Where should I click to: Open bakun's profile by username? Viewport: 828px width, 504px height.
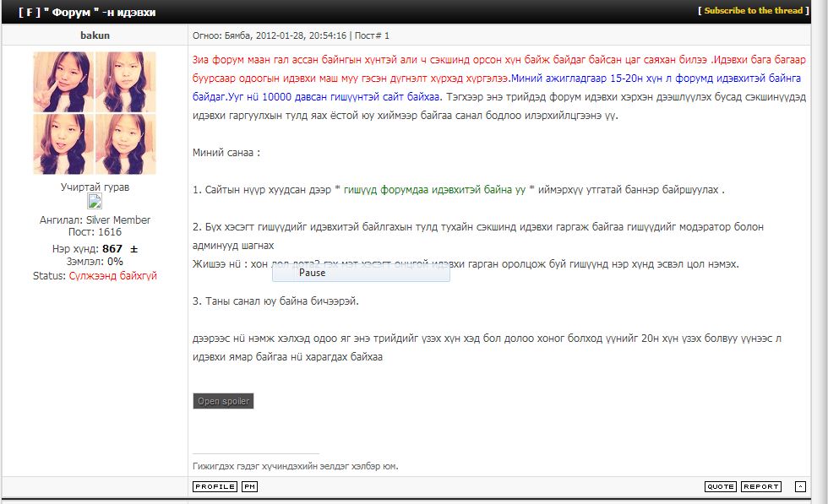pos(95,35)
